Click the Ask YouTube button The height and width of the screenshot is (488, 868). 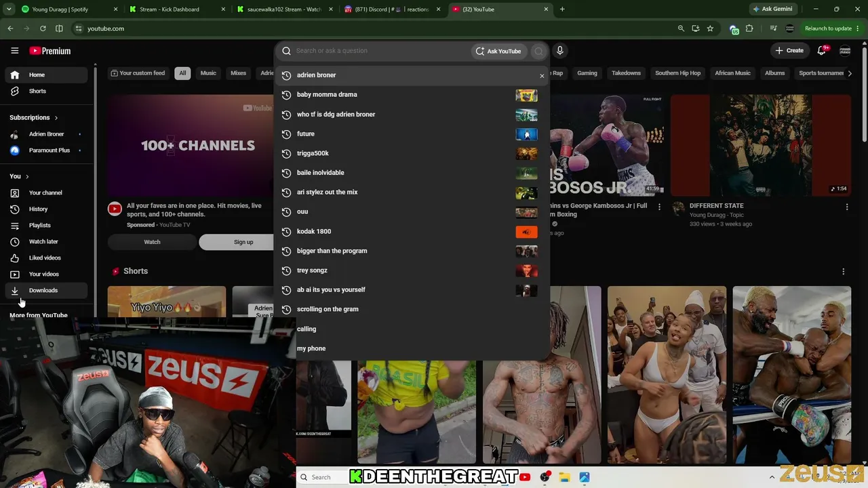[498, 51]
